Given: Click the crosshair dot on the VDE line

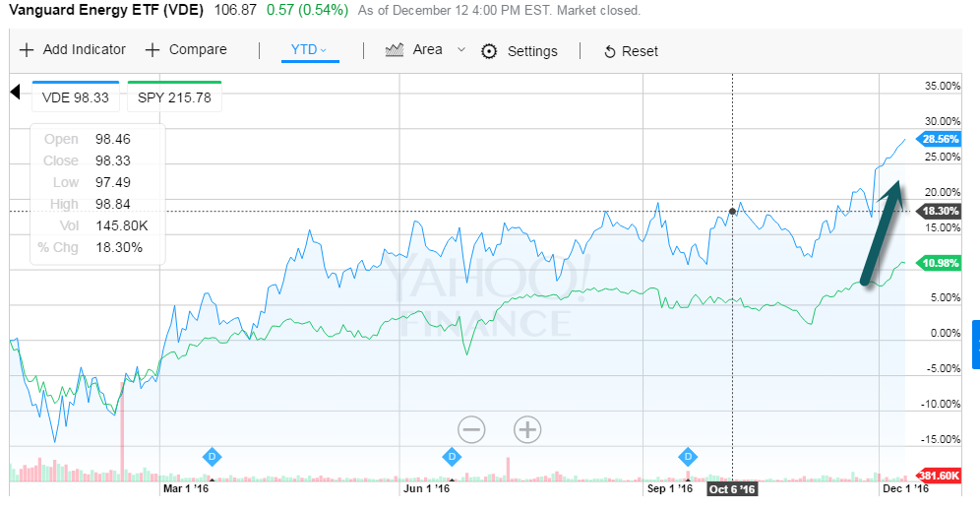Looking at the screenshot, I should coord(732,211).
